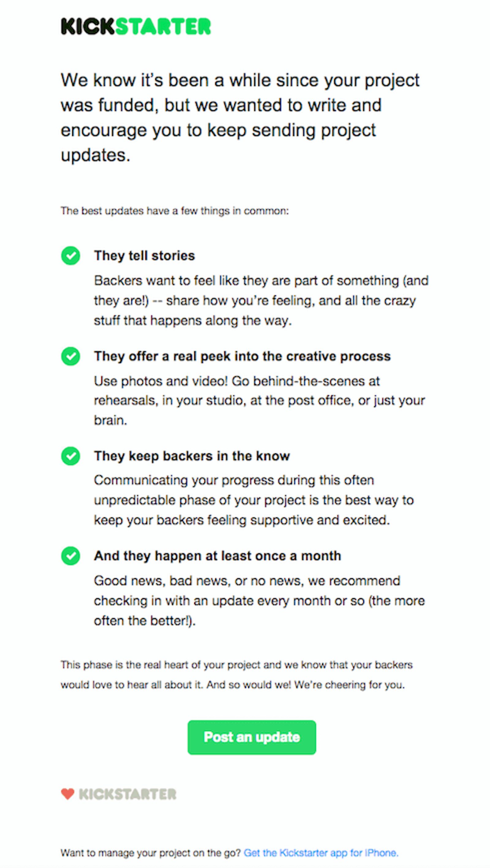Open the Get the Kickstarter app for iPhone link
The image size is (490, 868).
(321, 853)
